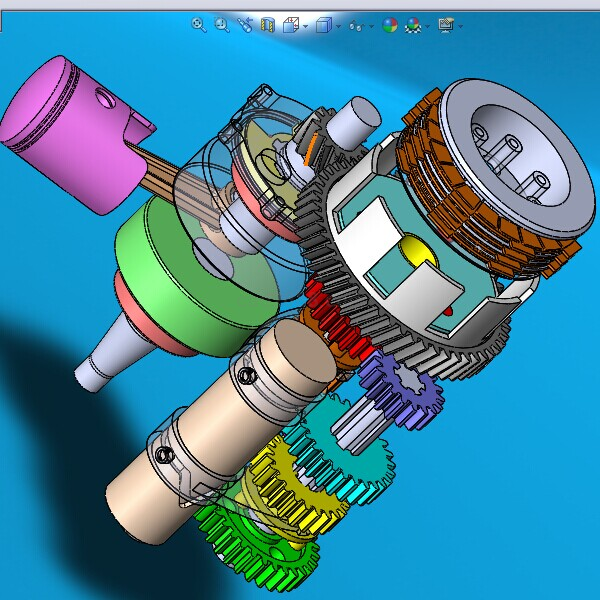
Task: Go back to the Previous View
Action: (x=245, y=25)
